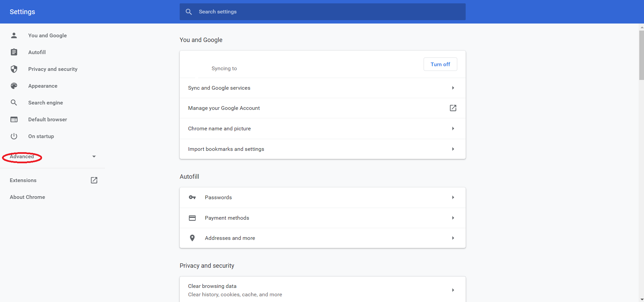Click the location pin icon for Addresses
The image size is (644, 302).
tap(192, 238)
